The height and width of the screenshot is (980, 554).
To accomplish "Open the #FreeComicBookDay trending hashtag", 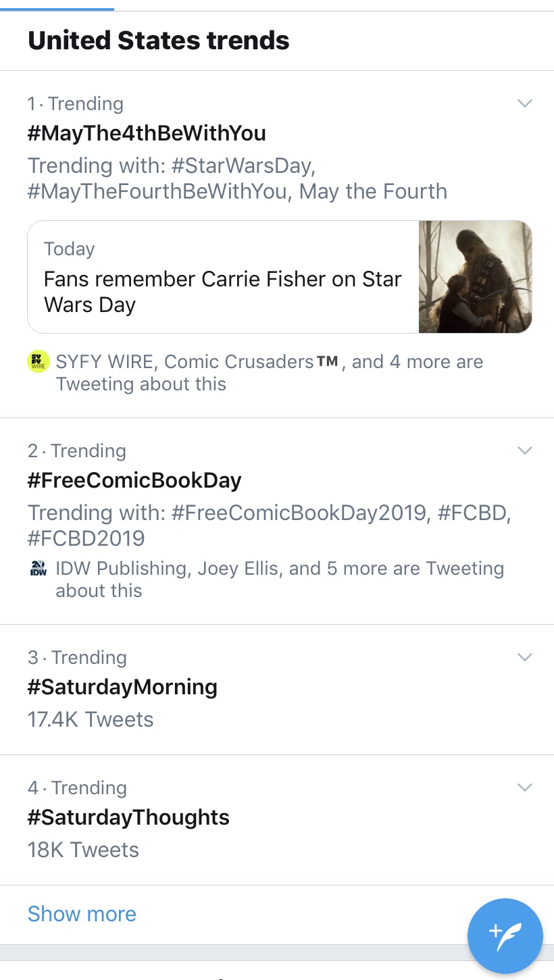I will (134, 480).
